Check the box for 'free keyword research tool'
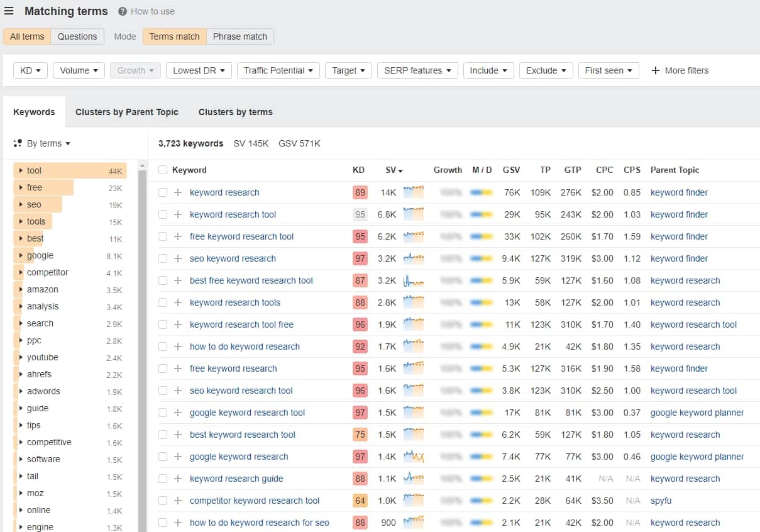 tap(163, 236)
